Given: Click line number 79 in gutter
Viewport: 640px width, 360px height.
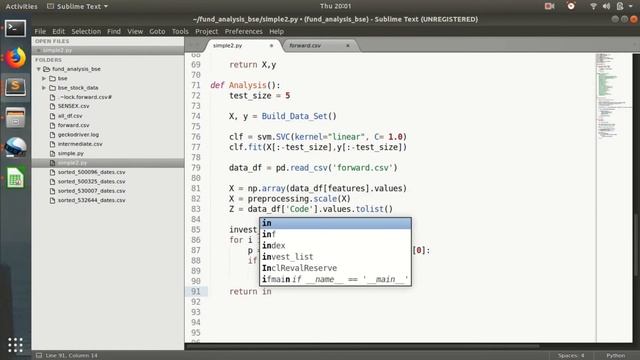Looking at the screenshot, I should pyautogui.click(x=196, y=168).
